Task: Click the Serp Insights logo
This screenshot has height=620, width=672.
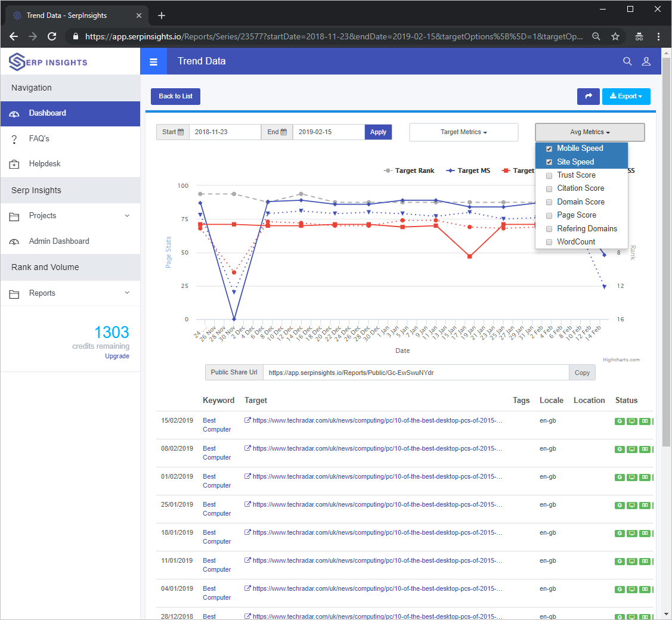Action: tap(48, 61)
